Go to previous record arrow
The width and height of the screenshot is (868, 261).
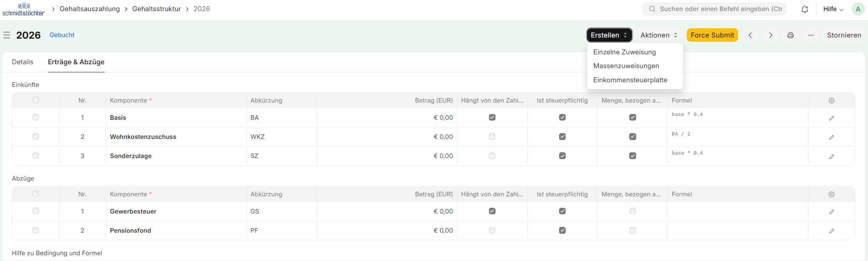point(750,35)
